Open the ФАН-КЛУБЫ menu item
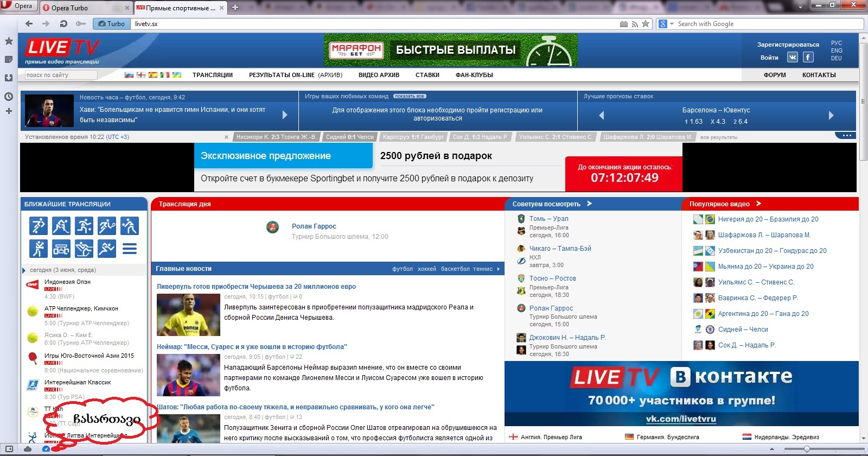This screenshot has height=456, width=868. point(474,75)
